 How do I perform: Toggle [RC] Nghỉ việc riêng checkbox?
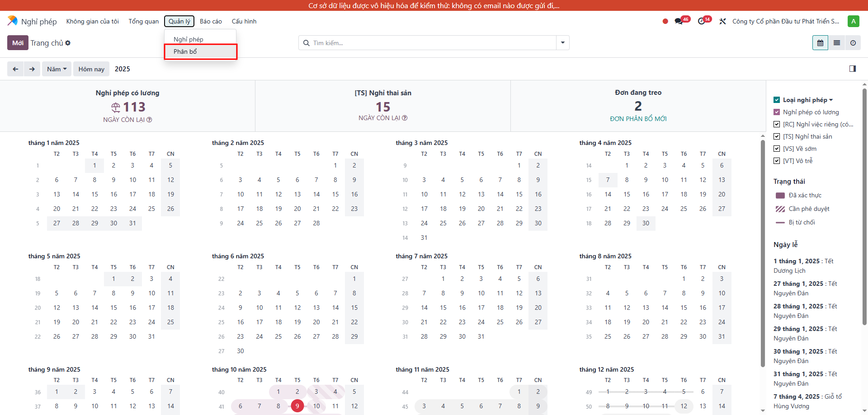(777, 124)
